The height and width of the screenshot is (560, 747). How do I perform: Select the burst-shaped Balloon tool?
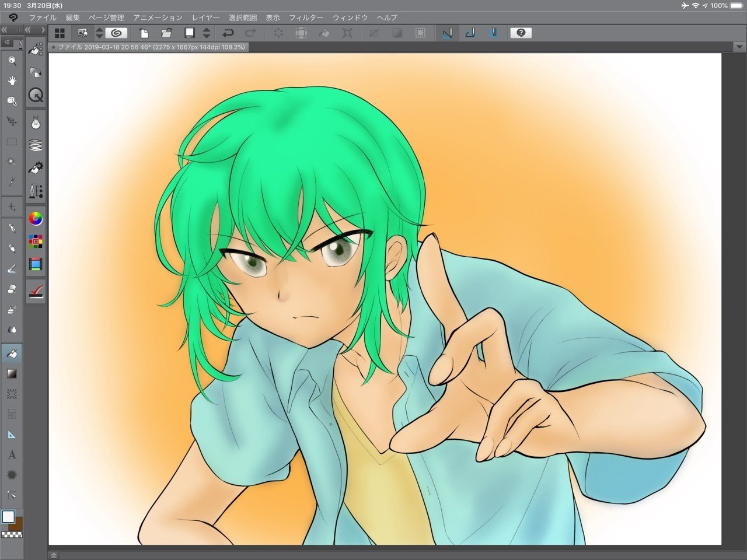pos(11,475)
